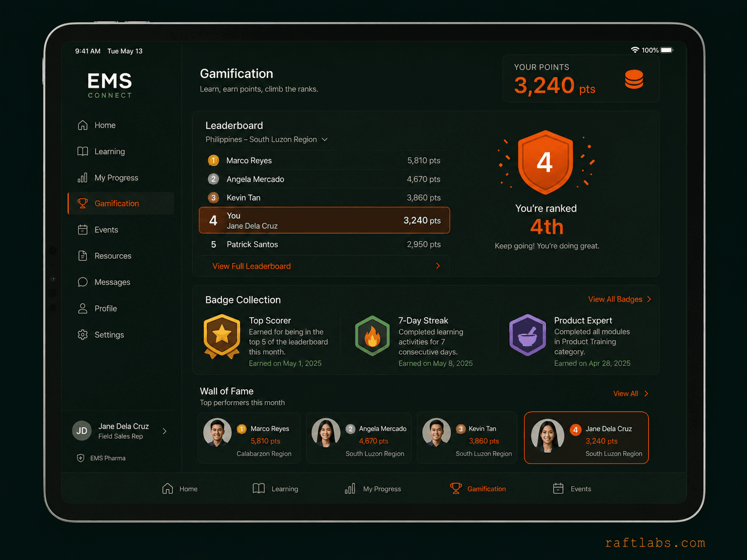The height and width of the screenshot is (560, 747).
Task: Click the Settings gear icon in sidebar
Action: pyautogui.click(x=83, y=335)
